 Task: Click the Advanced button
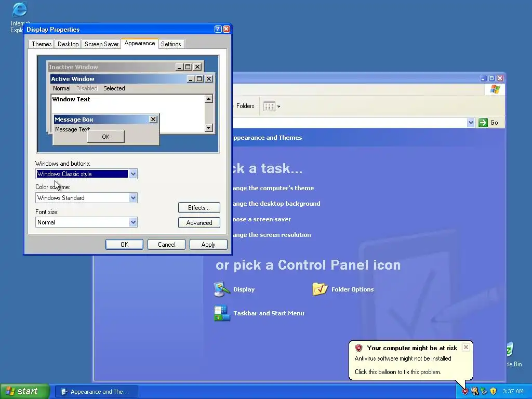(199, 222)
